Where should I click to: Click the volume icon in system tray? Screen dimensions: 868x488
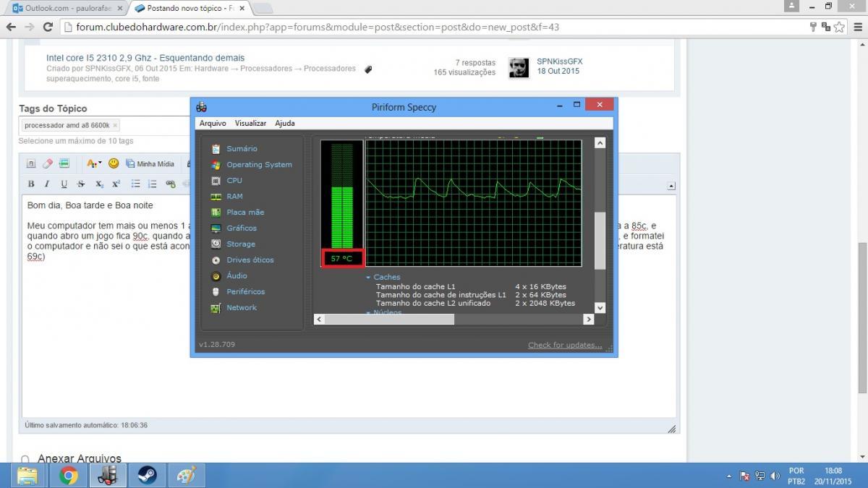775,476
